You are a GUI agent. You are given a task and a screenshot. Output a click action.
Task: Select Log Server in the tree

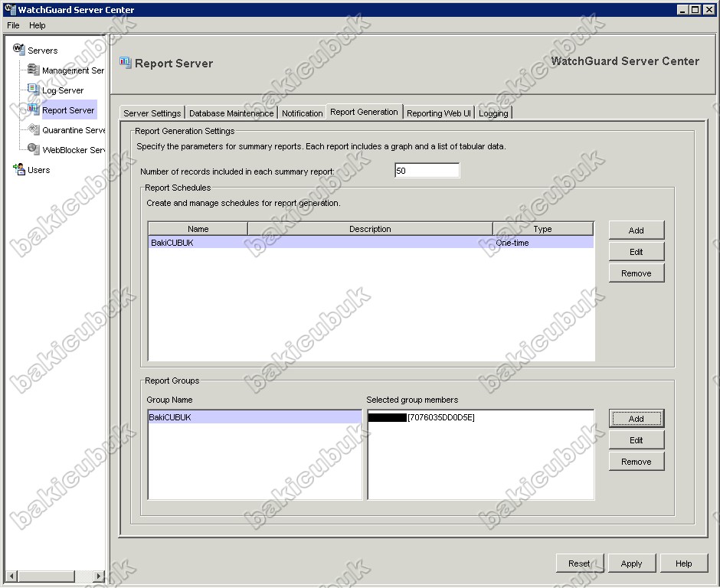[x=63, y=90]
